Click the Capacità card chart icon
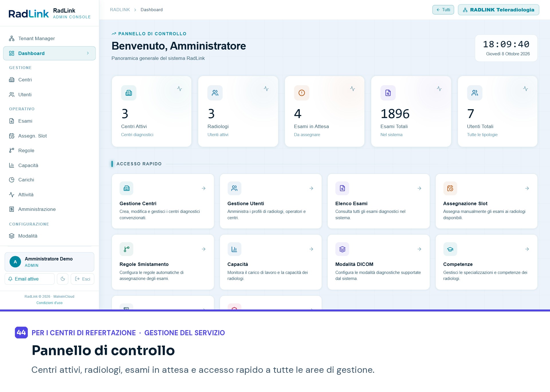Image resolution: width=550 pixels, height=392 pixels. (x=234, y=249)
